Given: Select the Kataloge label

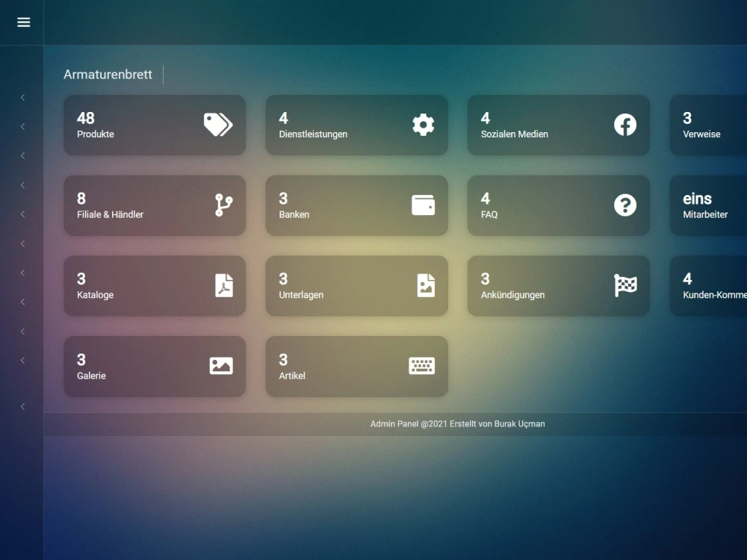Looking at the screenshot, I should pos(96,295).
